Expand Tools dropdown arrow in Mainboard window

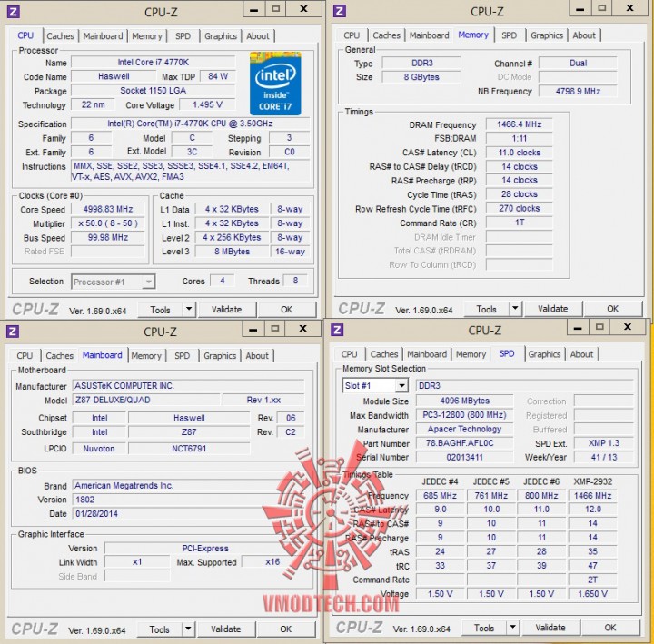[188, 629]
